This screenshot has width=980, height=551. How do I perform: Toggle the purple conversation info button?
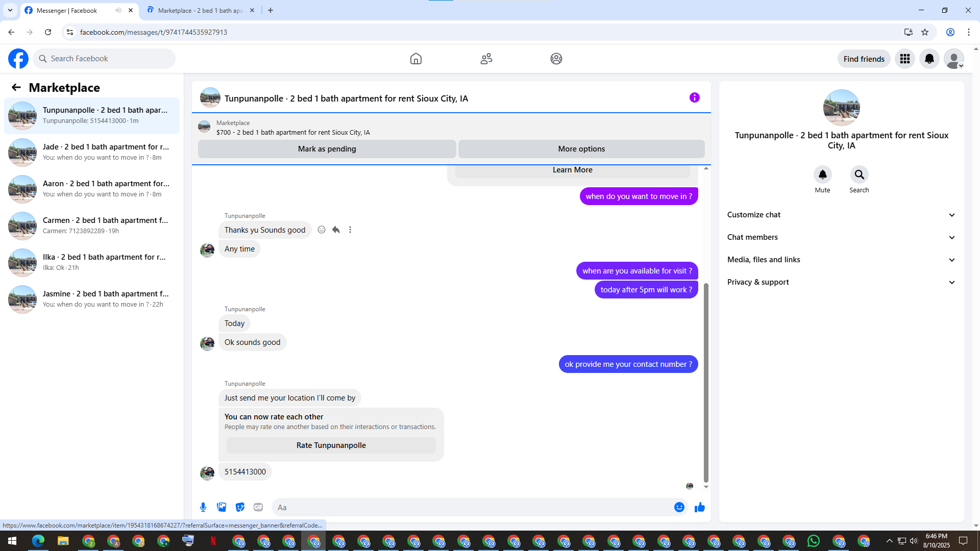pyautogui.click(x=694, y=97)
